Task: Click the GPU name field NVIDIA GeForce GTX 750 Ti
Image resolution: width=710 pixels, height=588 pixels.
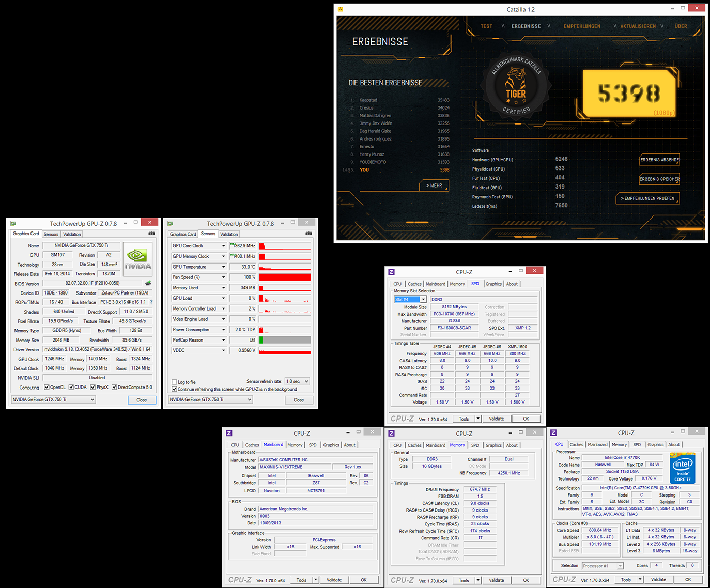Action: coord(82,245)
